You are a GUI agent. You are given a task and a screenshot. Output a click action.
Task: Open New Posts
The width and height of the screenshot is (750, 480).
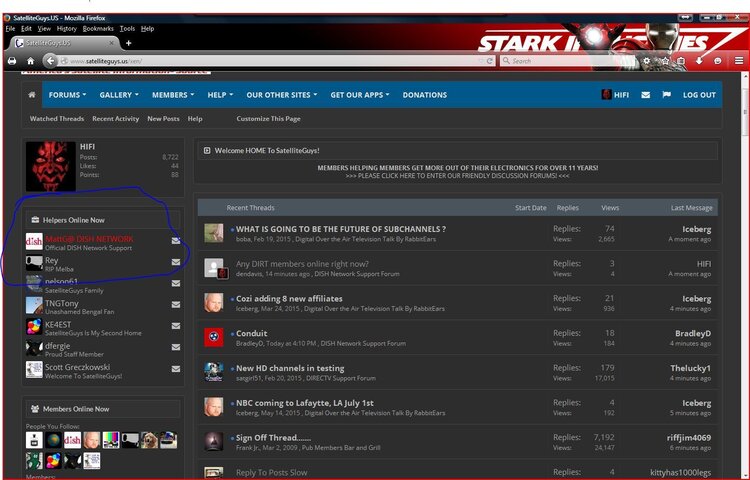164,119
